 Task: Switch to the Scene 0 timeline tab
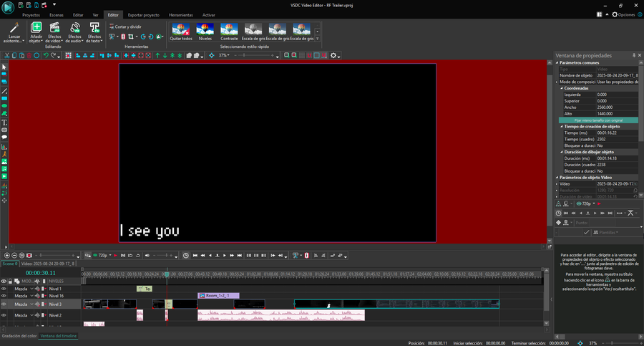pyautogui.click(x=9, y=264)
